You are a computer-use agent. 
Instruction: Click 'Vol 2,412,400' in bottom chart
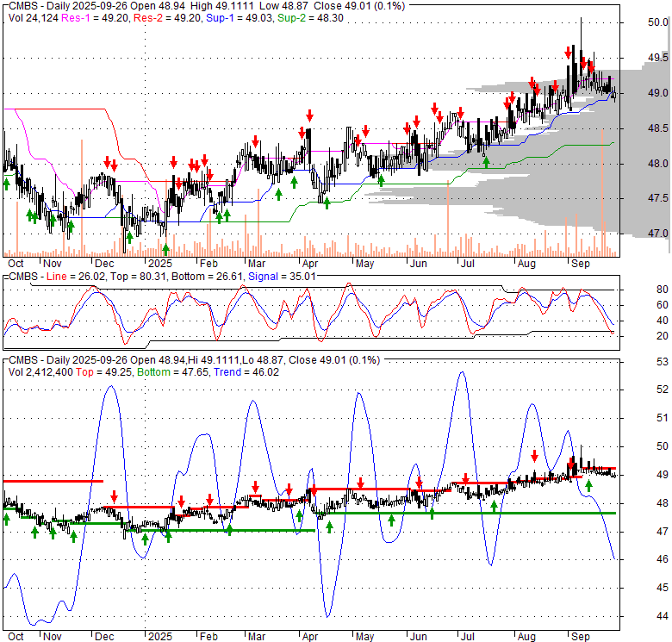point(40,372)
